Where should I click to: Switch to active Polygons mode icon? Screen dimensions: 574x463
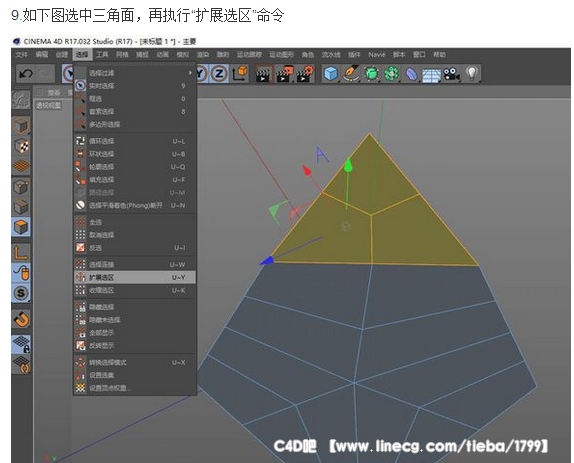(x=21, y=227)
